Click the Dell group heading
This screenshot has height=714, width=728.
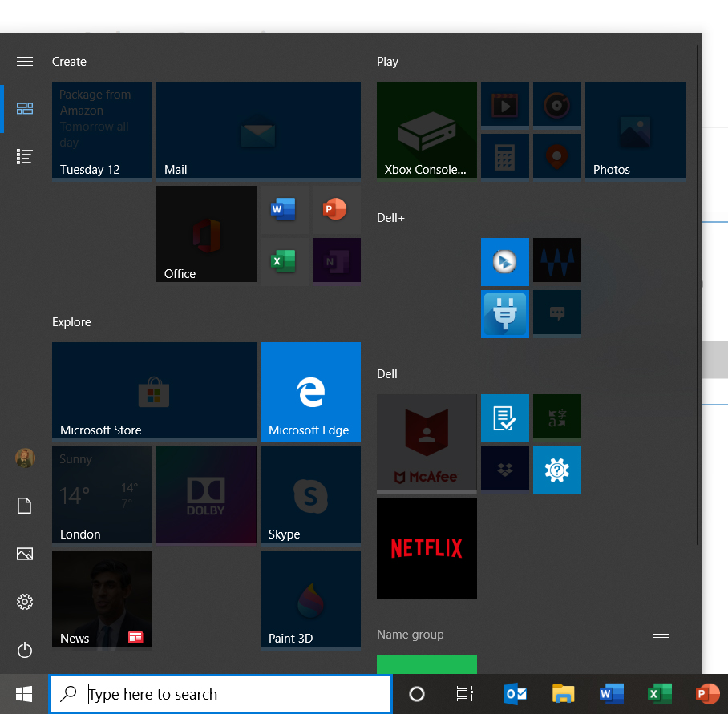coord(386,374)
